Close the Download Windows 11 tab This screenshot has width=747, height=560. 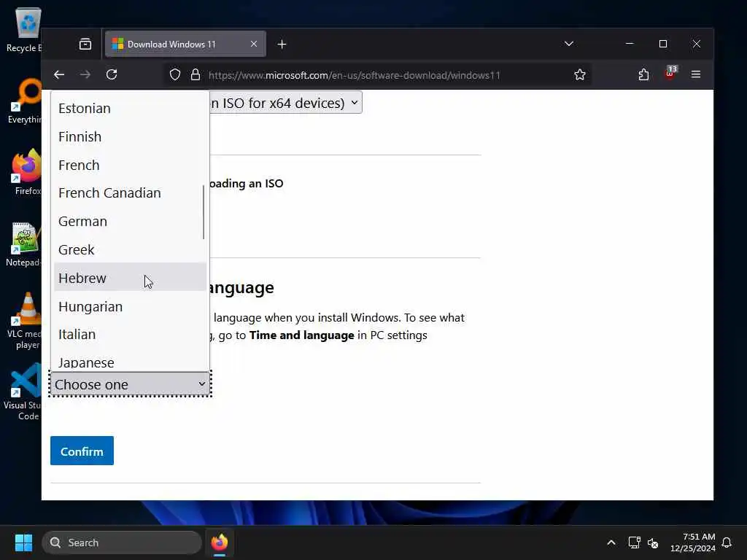(x=254, y=44)
